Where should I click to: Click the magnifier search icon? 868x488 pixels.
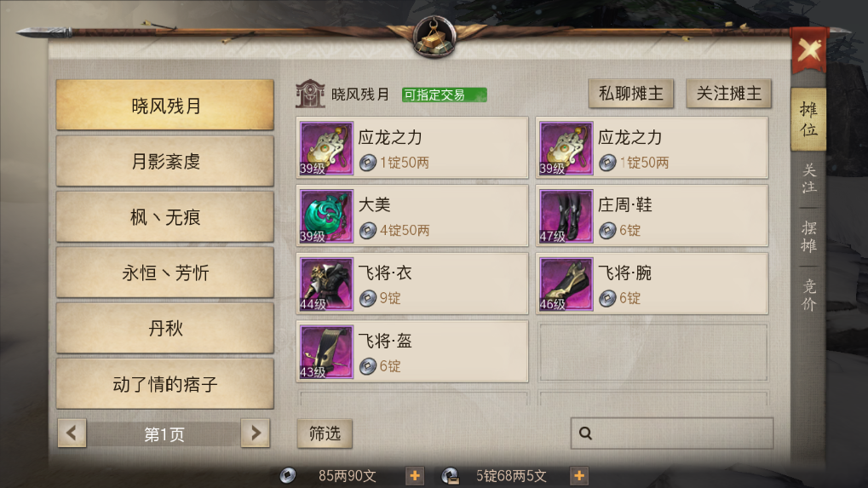586,433
